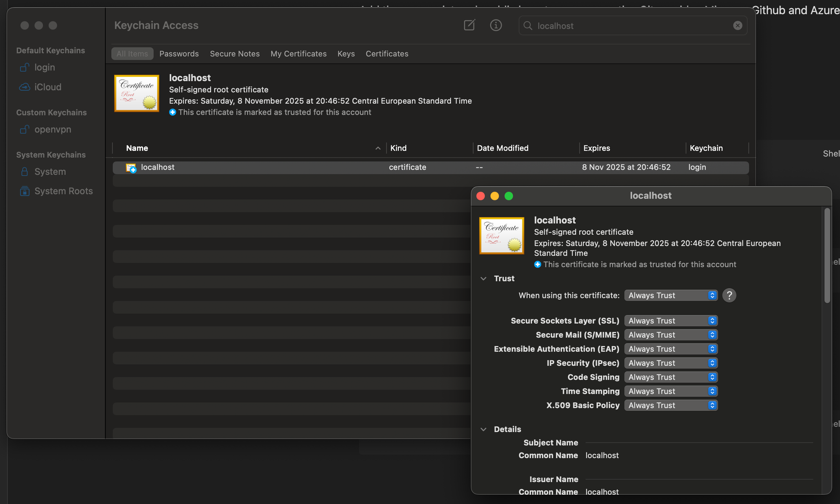Click the compose new item icon
The image size is (840, 504).
pos(469,25)
